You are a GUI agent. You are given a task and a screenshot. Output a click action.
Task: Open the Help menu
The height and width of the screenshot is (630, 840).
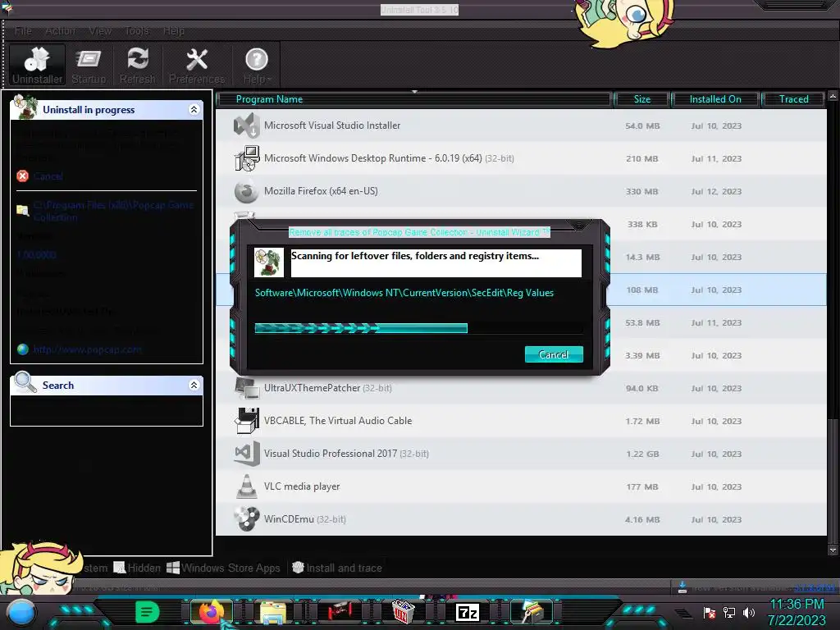point(174,30)
